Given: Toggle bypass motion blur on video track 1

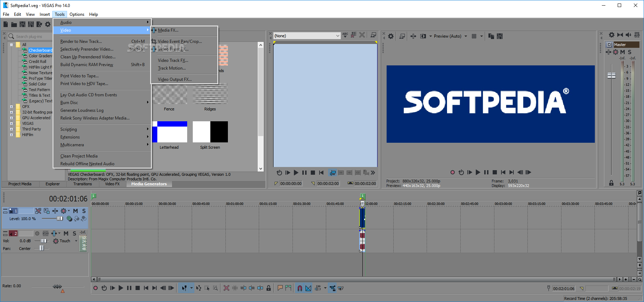Looking at the screenshot, I should pyautogui.click(x=38, y=211).
